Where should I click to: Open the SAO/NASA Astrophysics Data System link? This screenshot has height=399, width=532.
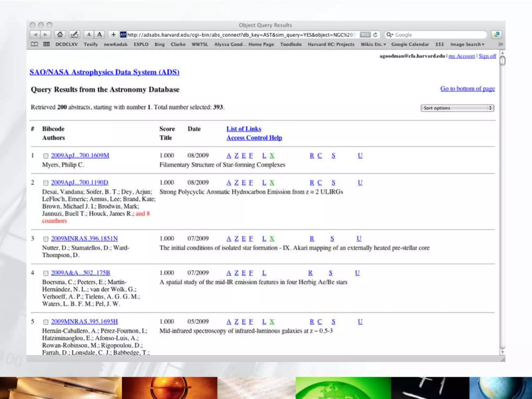point(104,72)
